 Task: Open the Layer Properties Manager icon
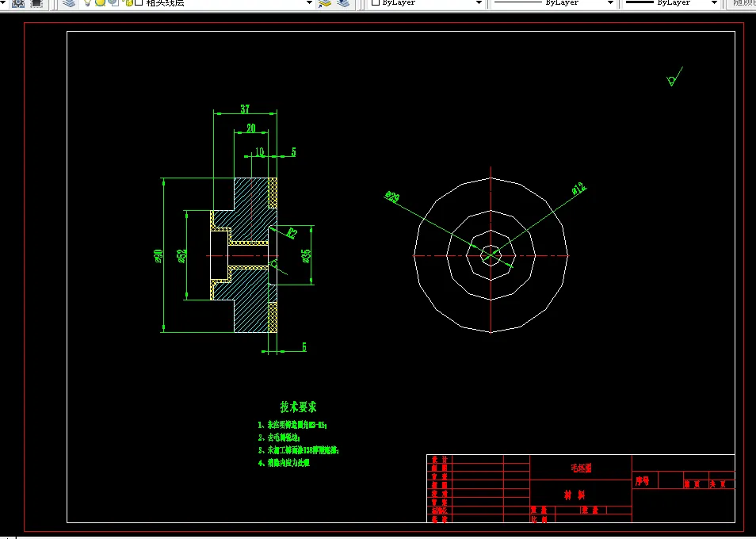[x=70, y=3]
